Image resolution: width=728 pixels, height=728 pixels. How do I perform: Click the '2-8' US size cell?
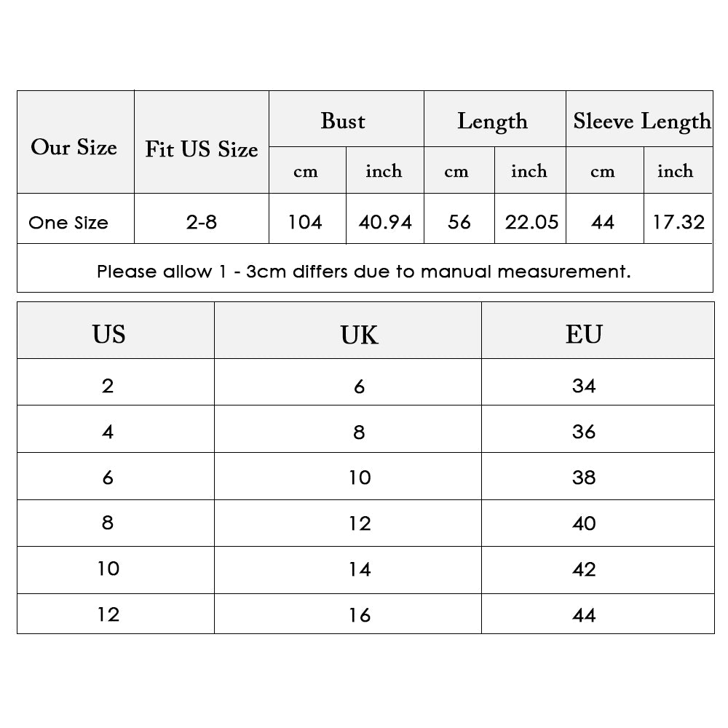(x=202, y=218)
